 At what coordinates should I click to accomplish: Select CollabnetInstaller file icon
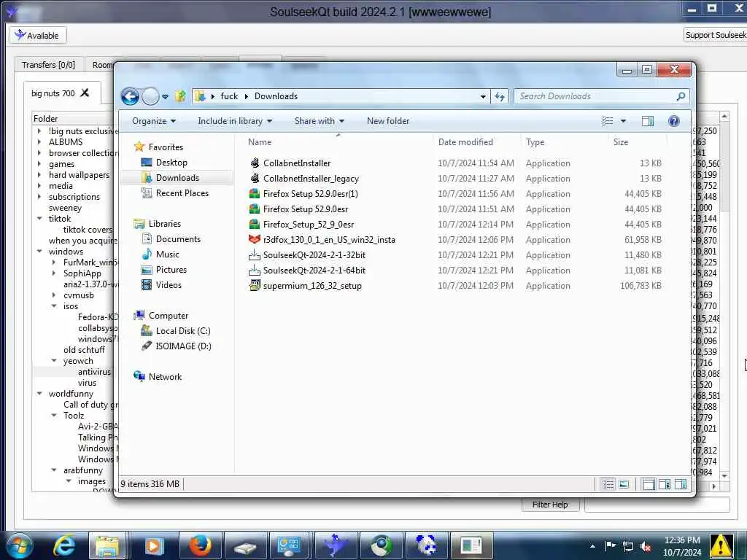[255, 163]
